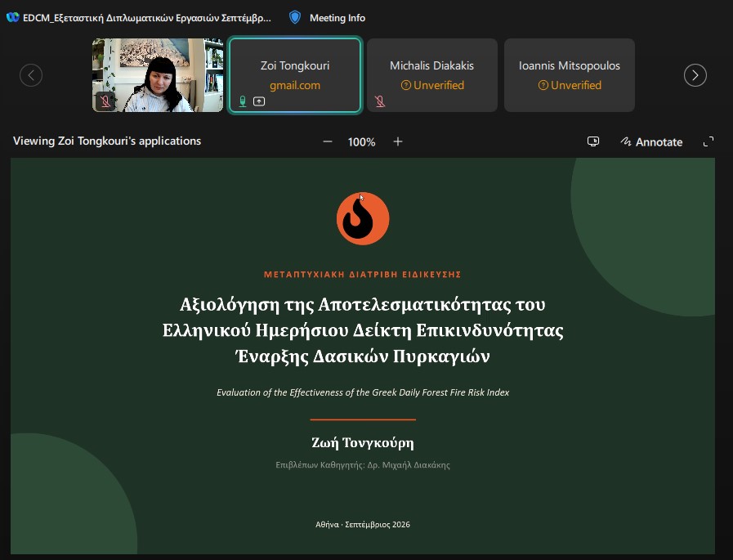Click ΜΕΤΑΠΤΥΧΙΑΚΗ ΔΙΑΤΡΙΒΗ ΕΙΔΙΚΕΥΣΗΣ heading
The image size is (733, 560).
pyautogui.click(x=363, y=275)
